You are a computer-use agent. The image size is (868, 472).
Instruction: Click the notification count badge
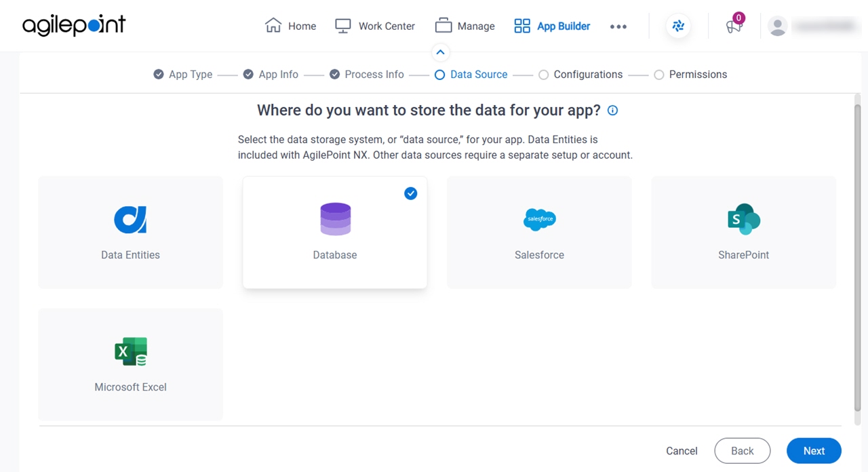pyautogui.click(x=738, y=18)
